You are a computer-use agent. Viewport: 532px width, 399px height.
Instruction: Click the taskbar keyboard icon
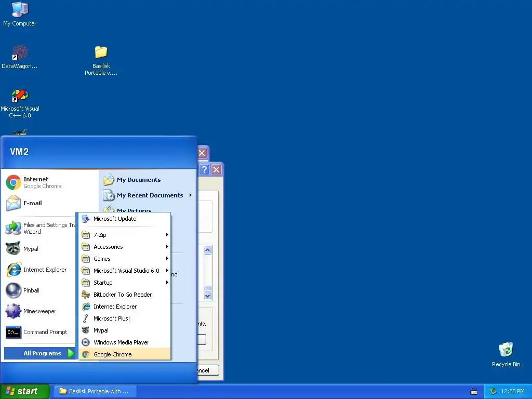coord(474,392)
